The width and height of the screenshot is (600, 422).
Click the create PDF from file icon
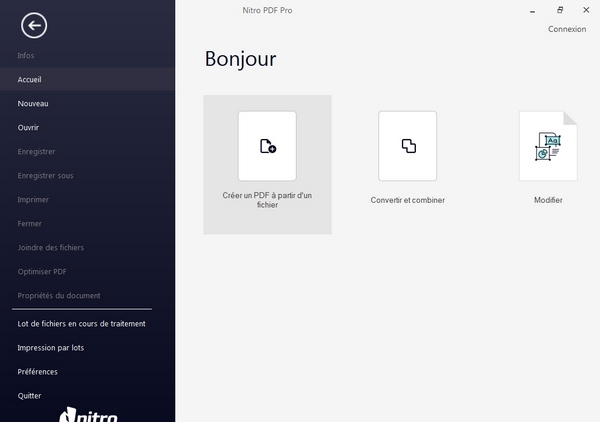tap(267, 146)
